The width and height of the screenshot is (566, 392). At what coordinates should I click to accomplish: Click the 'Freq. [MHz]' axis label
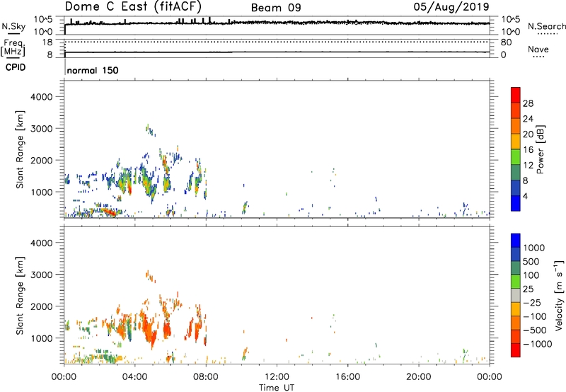pos(13,48)
